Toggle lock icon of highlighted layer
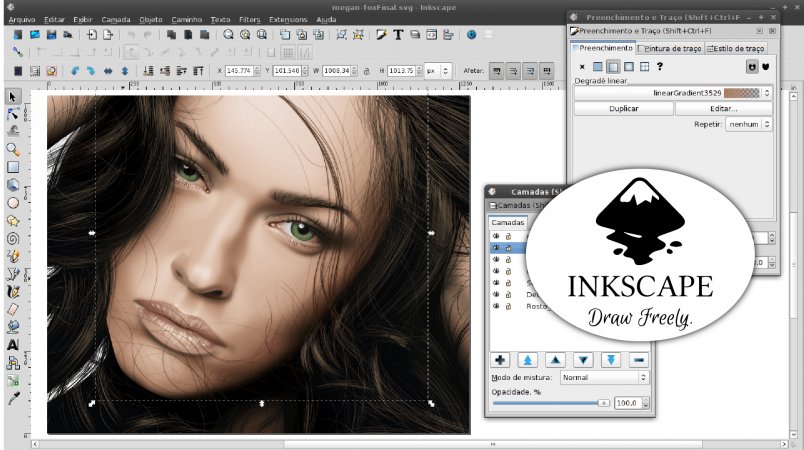 pos(508,248)
